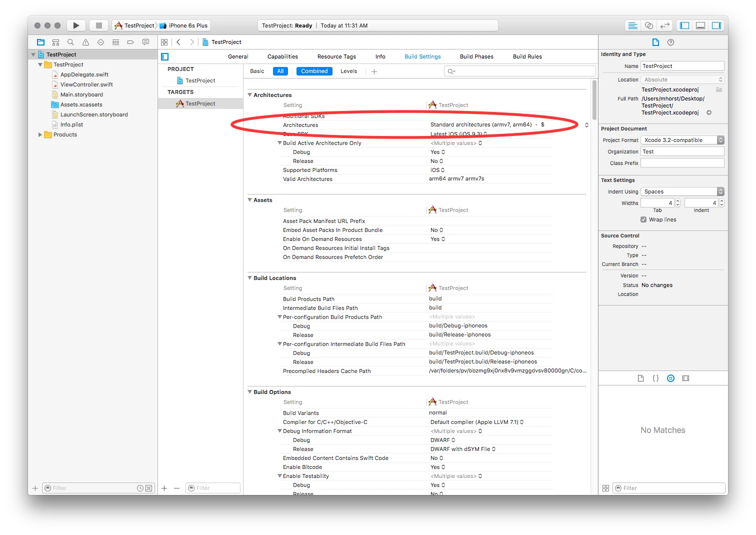The image size is (756, 535).
Task: Open the Object library
Action: click(671, 378)
